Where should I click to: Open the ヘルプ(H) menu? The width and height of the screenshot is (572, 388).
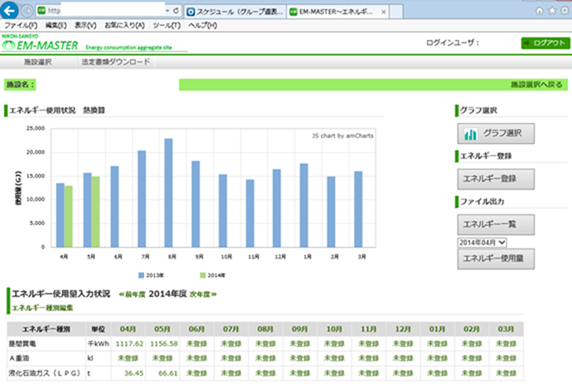pos(202,26)
